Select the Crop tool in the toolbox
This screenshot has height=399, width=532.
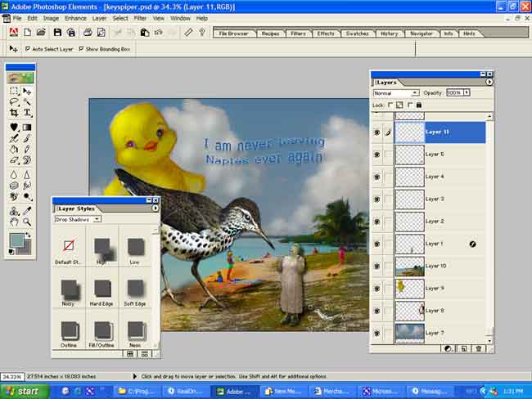point(15,113)
